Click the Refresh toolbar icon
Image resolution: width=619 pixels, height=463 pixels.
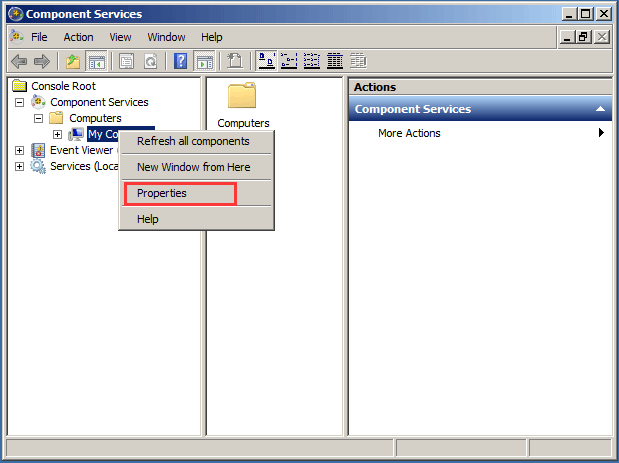(x=150, y=61)
